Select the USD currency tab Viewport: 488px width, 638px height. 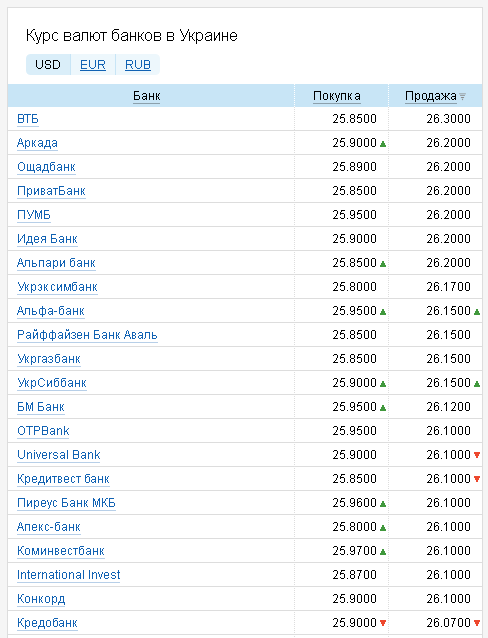tap(48, 65)
